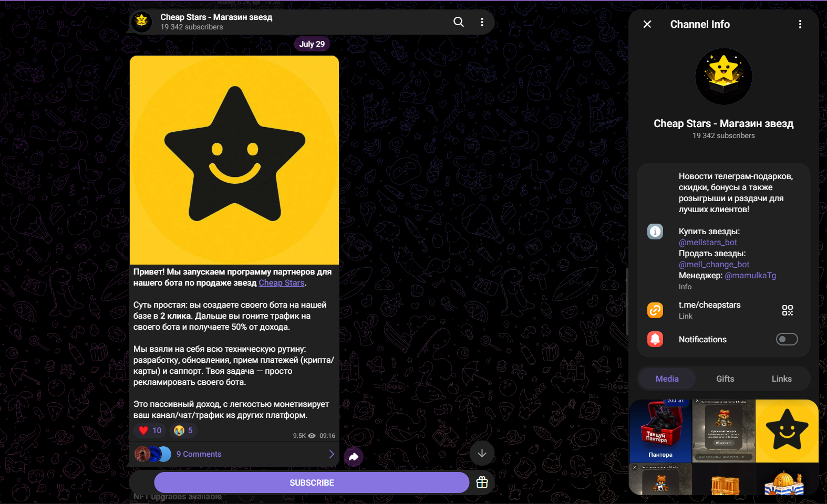Click the bell Notifications icon
This screenshot has height=504, width=827.
(655, 339)
